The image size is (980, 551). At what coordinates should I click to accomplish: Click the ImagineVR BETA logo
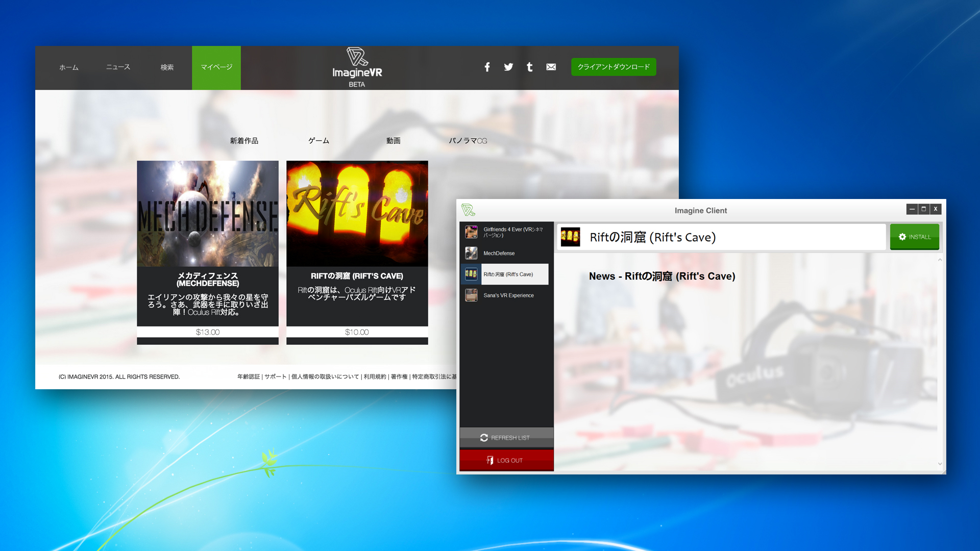pos(357,67)
